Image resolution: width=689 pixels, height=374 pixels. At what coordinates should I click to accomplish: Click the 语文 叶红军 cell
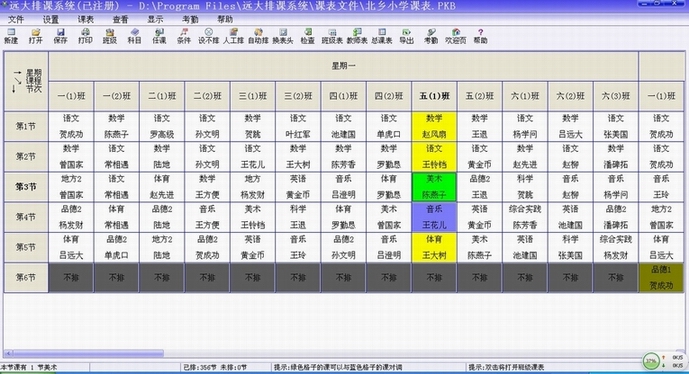(x=298, y=126)
